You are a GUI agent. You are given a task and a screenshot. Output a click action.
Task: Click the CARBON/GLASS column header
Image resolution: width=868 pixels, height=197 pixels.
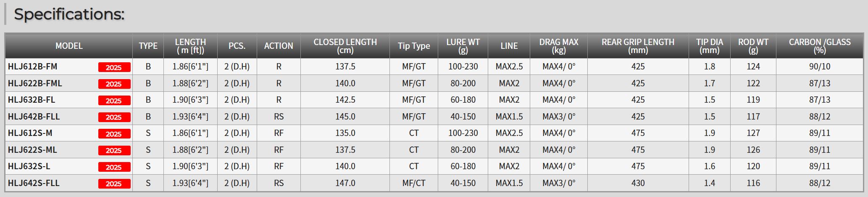pyautogui.click(x=819, y=46)
